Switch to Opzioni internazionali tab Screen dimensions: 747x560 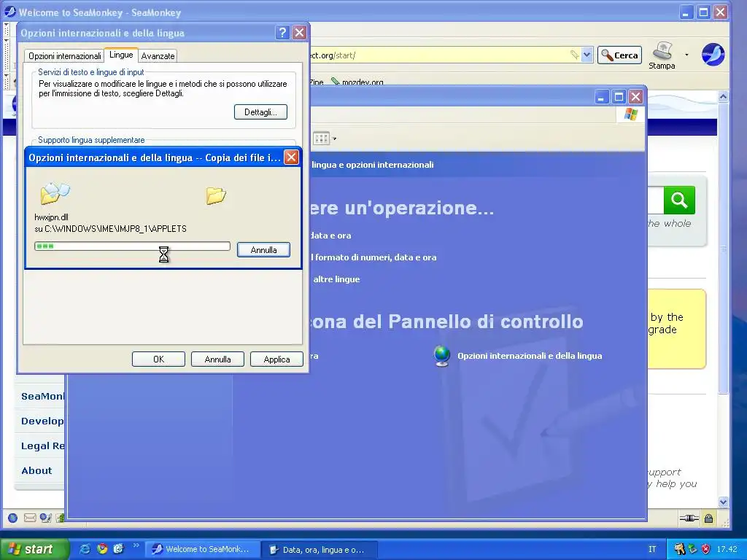[64, 56]
